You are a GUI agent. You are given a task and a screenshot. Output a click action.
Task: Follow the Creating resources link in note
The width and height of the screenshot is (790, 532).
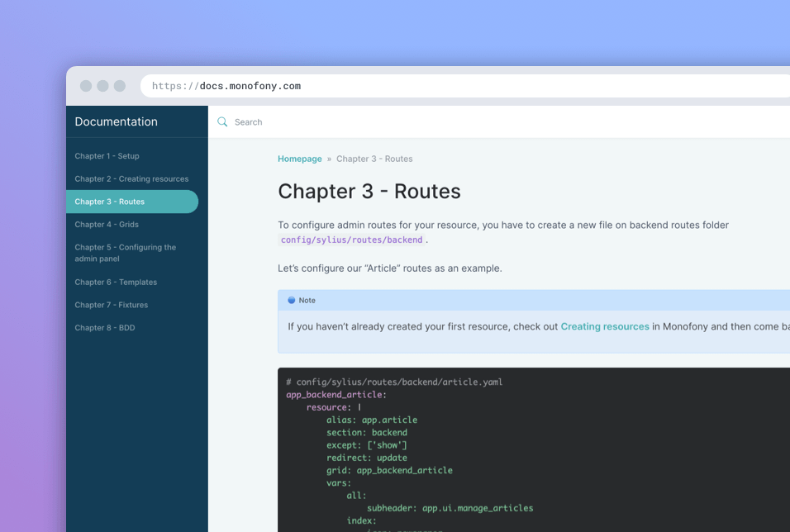tap(605, 326)
